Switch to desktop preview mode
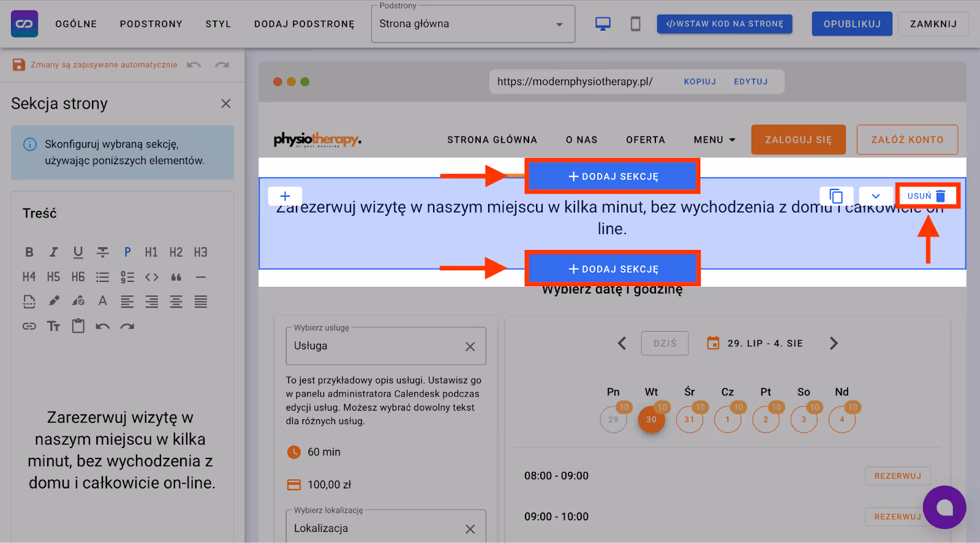Viewport: 980px width, 543px height. click(x=603, y=24)
